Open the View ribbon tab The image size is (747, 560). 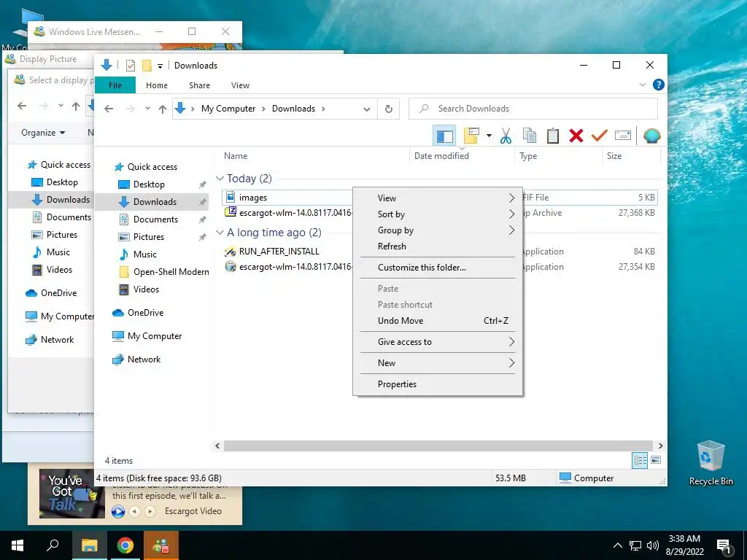click(240, 85)
